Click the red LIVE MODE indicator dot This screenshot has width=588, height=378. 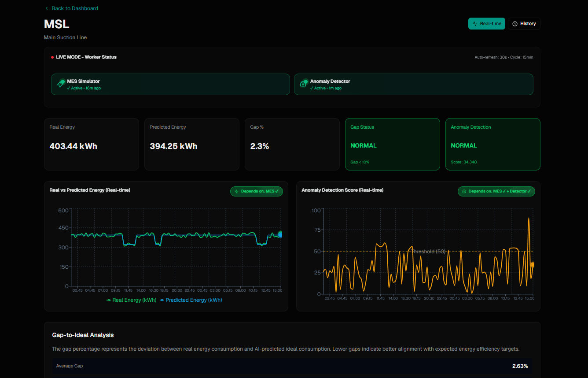click(x=52, y=57)
